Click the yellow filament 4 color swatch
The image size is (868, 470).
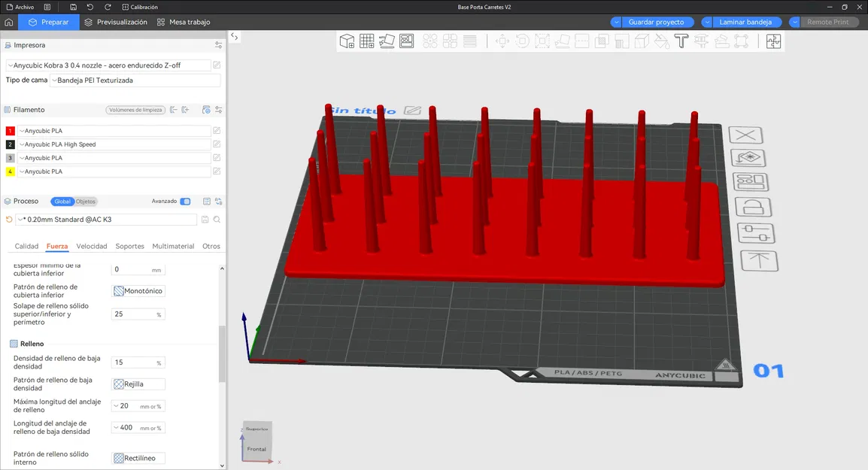(10, 171)
